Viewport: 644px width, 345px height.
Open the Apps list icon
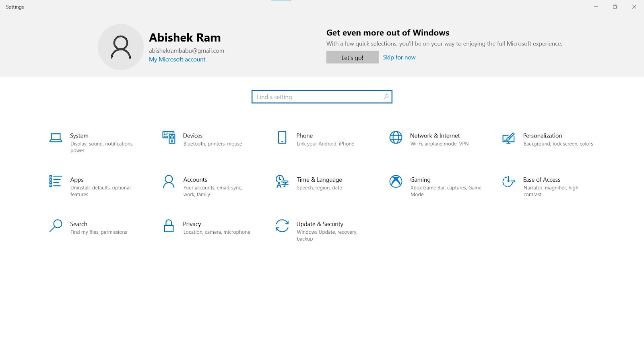coord(56,181)
